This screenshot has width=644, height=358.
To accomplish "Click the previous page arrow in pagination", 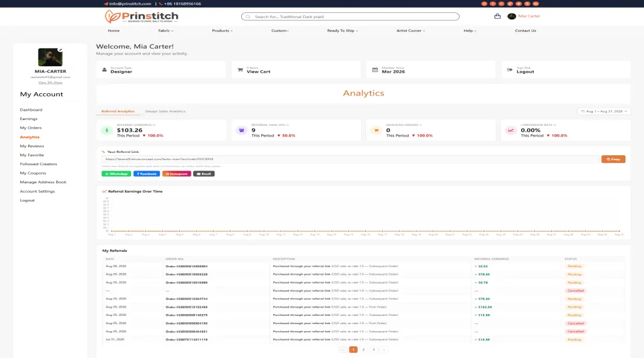I will (x=343, y=350).
